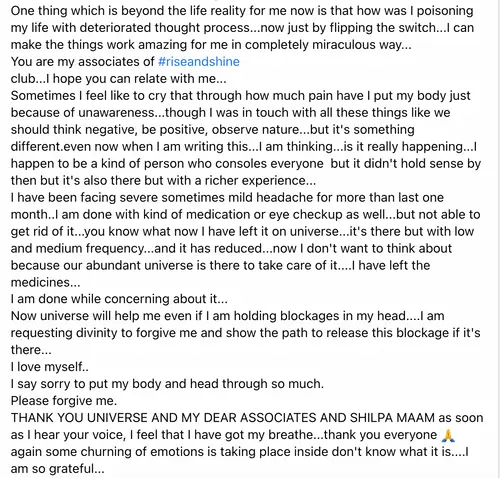This screenshot has width=500, height=478.
Task: Click the line "club...I hope you can relate"
Action: tap(118, 79)
